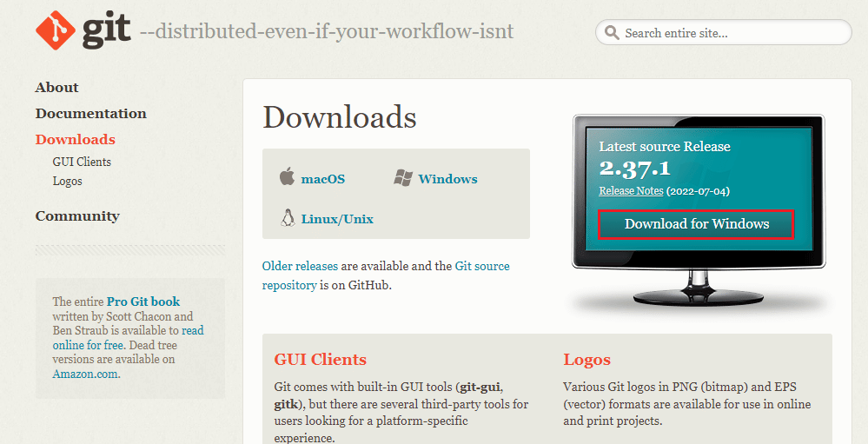Open the Documentation section
This screenshot has height=444, width=868.
(x=90, y=114)
